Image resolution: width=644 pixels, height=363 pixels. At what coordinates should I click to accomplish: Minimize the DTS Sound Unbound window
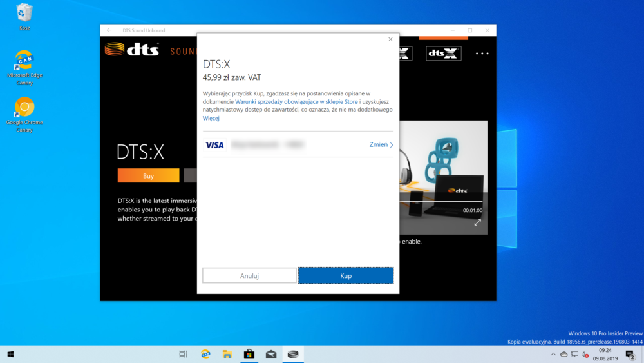tap(453, 30)
